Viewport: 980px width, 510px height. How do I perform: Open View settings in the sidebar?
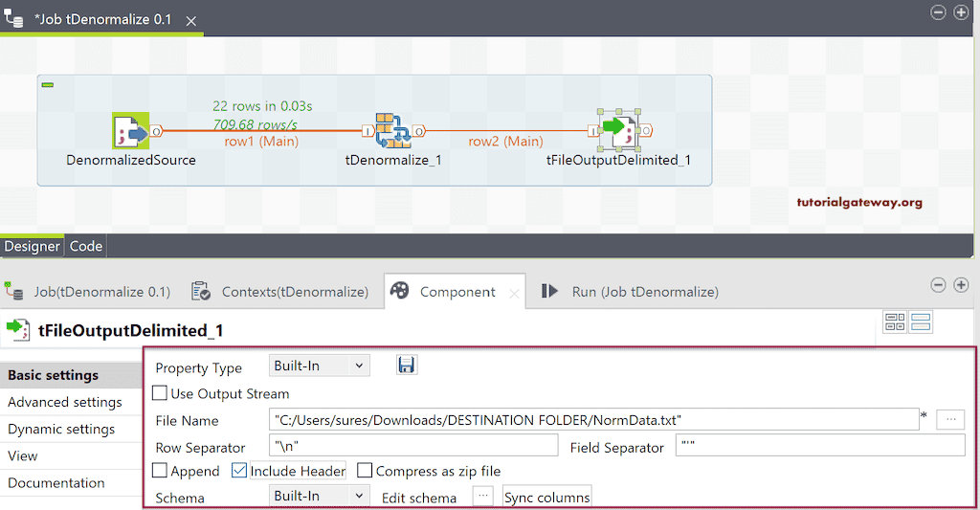pyautogui.click(x=71, y=455)
